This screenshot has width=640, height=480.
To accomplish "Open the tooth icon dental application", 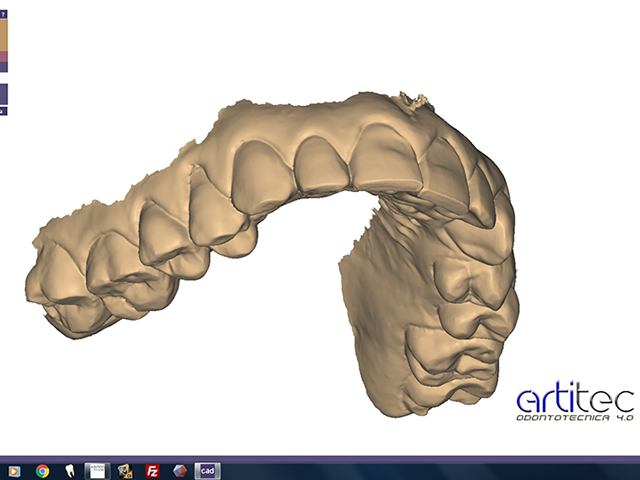I will tap(70, 470).
